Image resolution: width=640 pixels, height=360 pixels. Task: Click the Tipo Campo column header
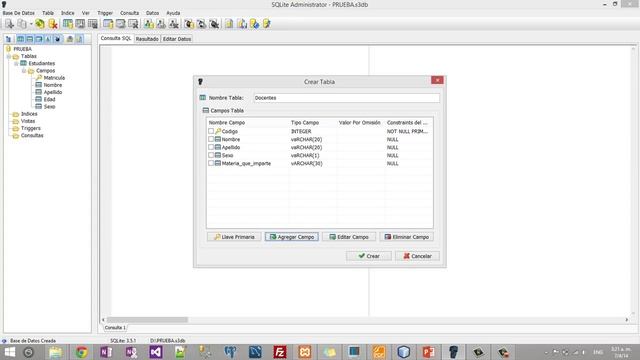tap(313, 122)
